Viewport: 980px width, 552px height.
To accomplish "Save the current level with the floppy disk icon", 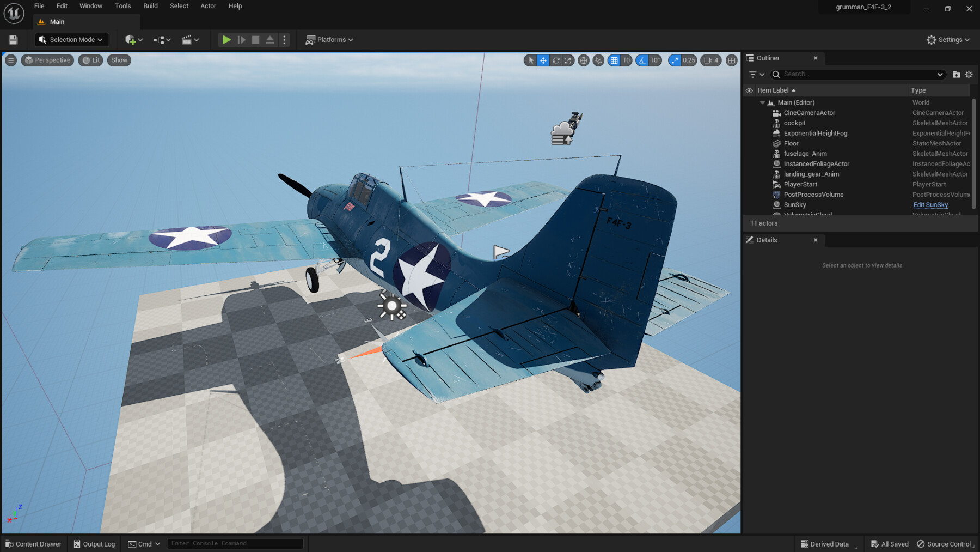I will [x=13, y=40].
